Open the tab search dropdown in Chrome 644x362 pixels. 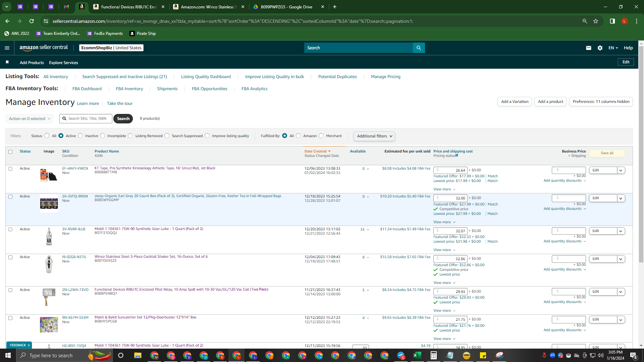tap(7, 7)
